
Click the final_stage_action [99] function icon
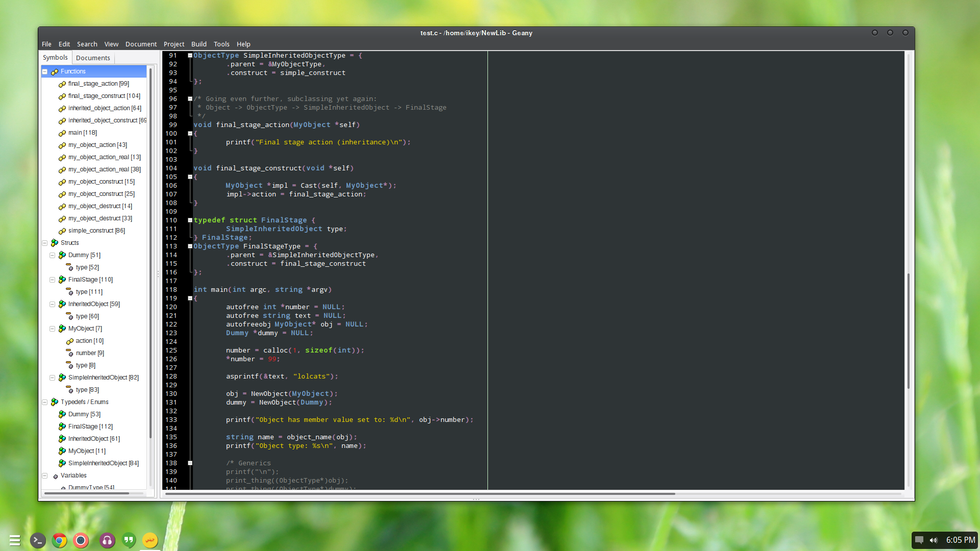coord(62,84)
